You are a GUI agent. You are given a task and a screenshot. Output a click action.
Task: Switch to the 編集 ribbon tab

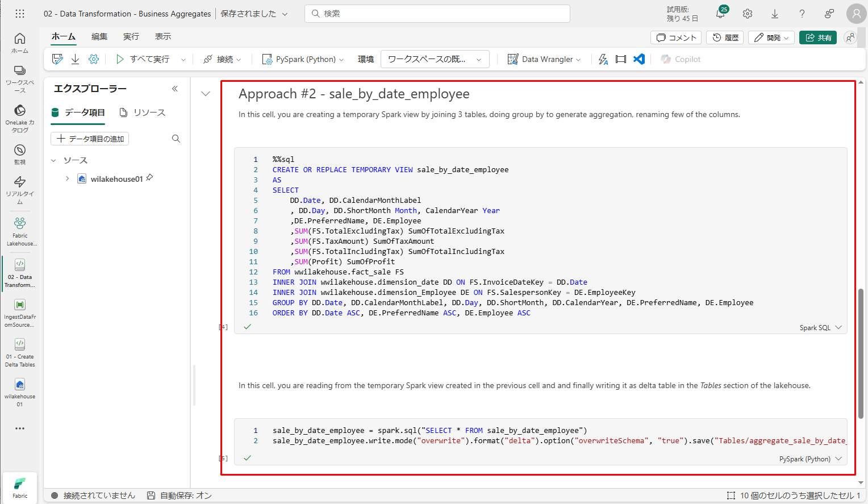pyautogui.click(x=99, y=36)
